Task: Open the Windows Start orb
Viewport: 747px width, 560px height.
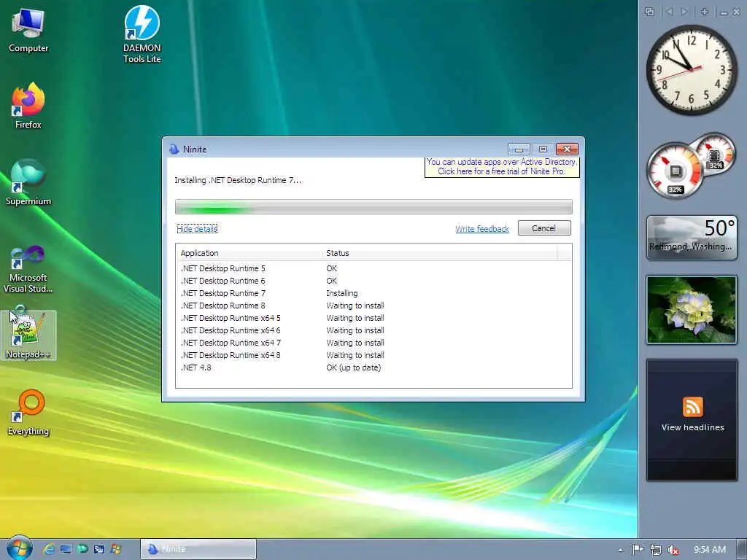Action: 19,548
